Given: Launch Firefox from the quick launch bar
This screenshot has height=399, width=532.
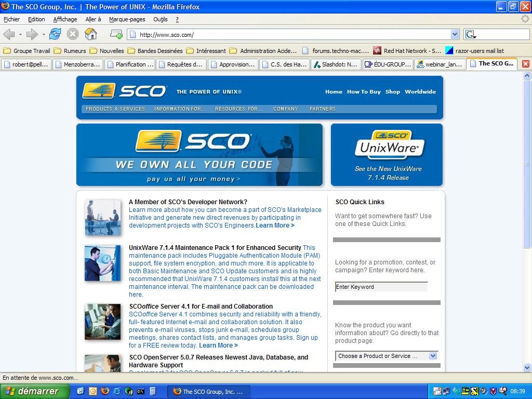Looking at the screenshot, I should [x=105, y=391].
